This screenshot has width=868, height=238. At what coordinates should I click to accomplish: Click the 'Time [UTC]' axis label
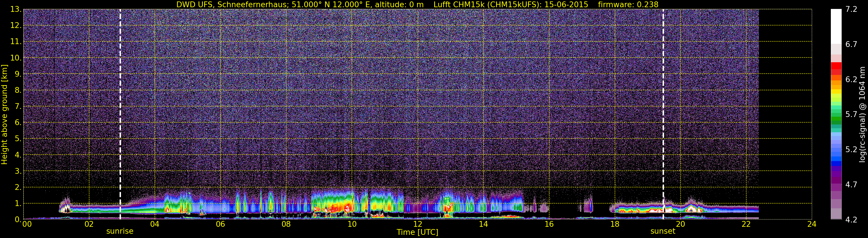417,232
